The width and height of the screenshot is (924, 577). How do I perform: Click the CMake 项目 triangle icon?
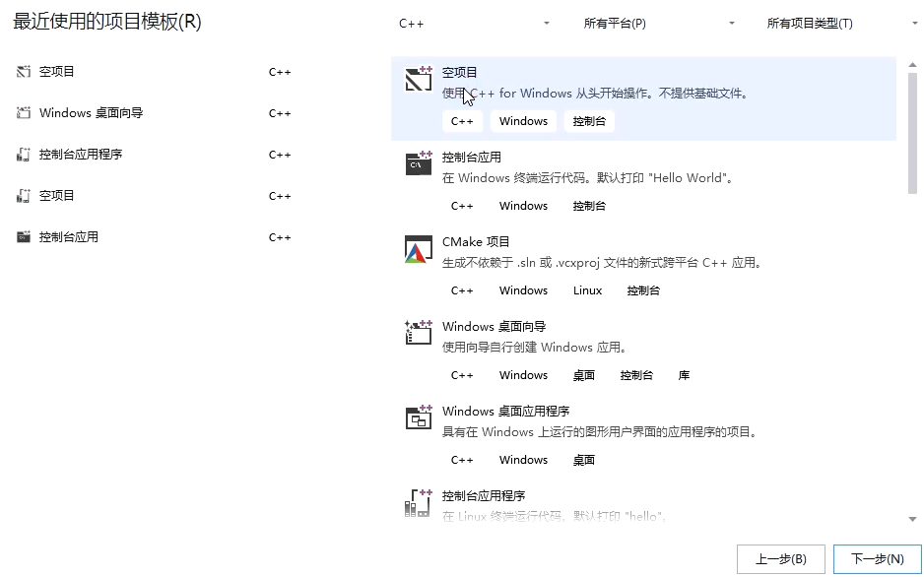(x=419, y=249)
